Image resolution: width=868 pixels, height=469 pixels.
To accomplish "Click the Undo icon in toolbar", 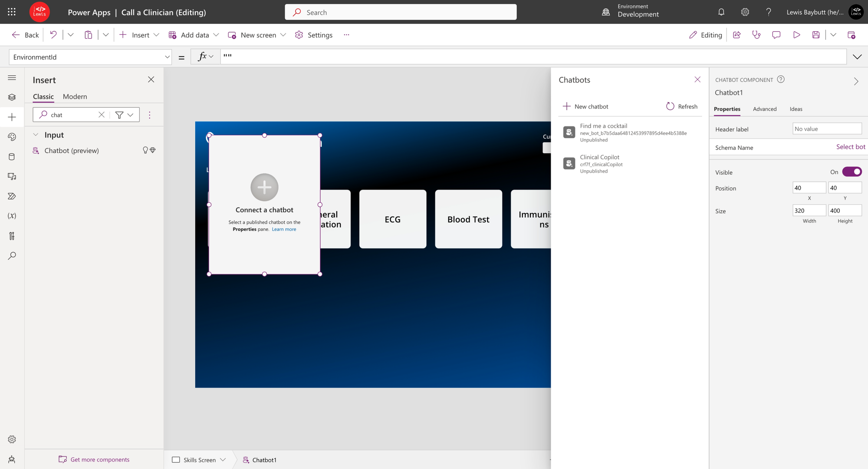I will (53, 35).
